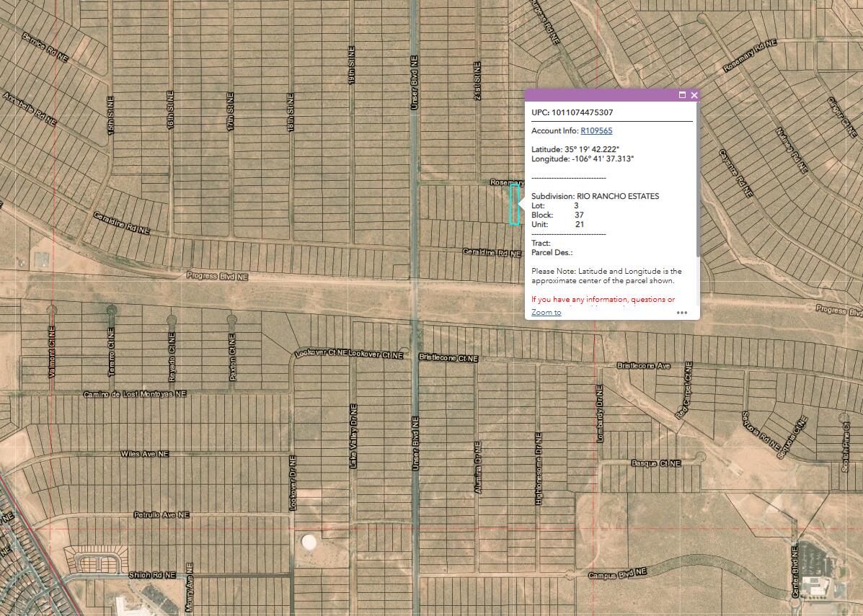Click the Zoom to link
The image size is (863, 616).
546,313
